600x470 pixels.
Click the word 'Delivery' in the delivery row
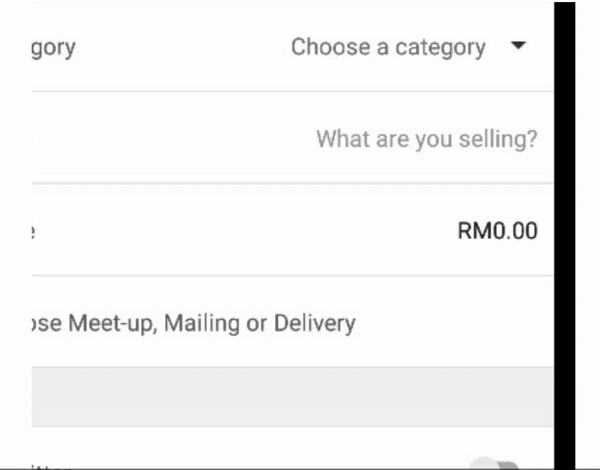(315, 324)
